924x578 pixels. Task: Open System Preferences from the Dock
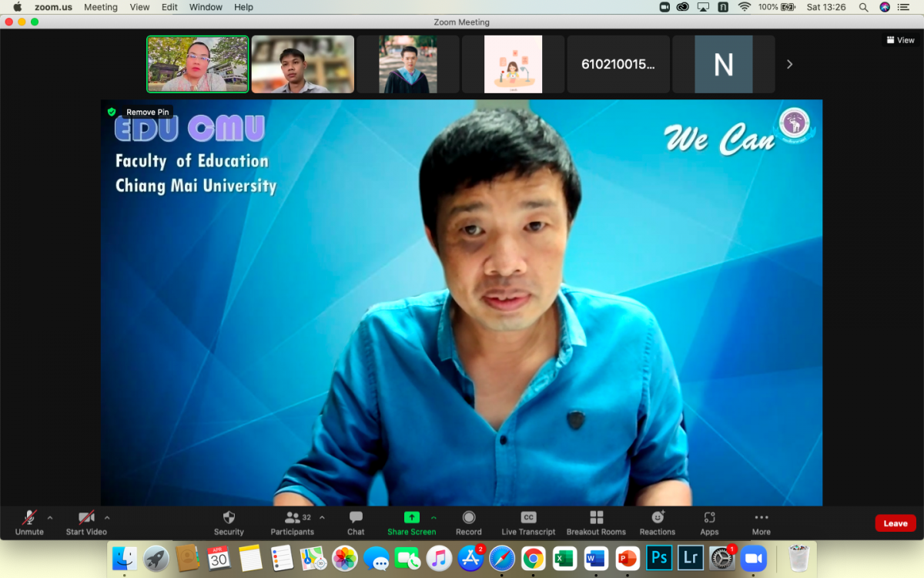pos(722,557)
